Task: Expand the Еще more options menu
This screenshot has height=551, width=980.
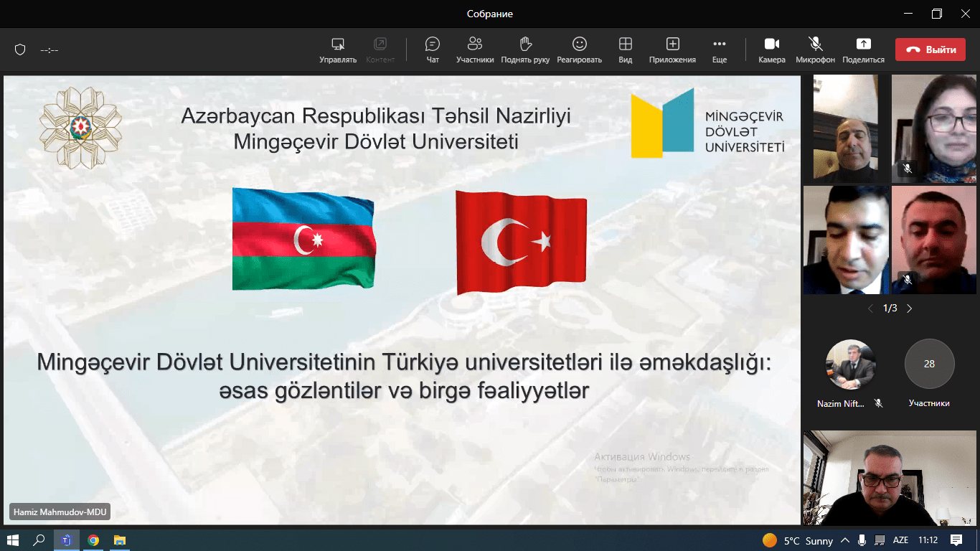Action: point(719,50)
